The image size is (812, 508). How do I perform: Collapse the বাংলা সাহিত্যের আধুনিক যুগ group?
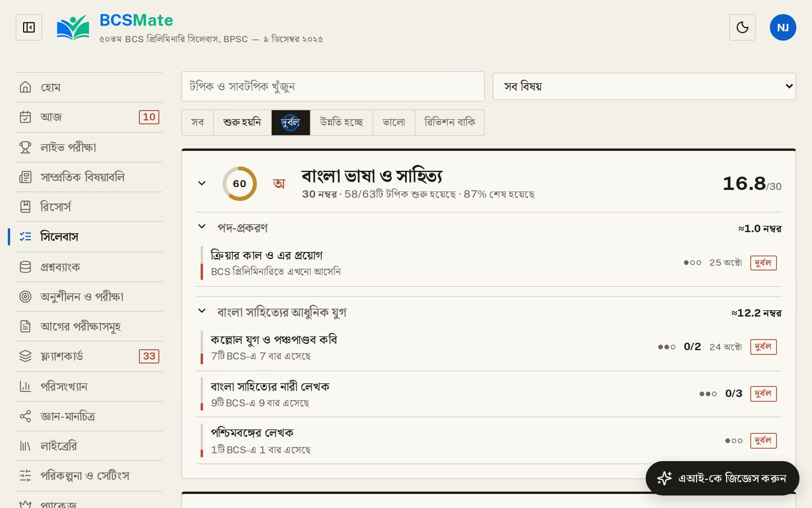click(x=202, y=311)
